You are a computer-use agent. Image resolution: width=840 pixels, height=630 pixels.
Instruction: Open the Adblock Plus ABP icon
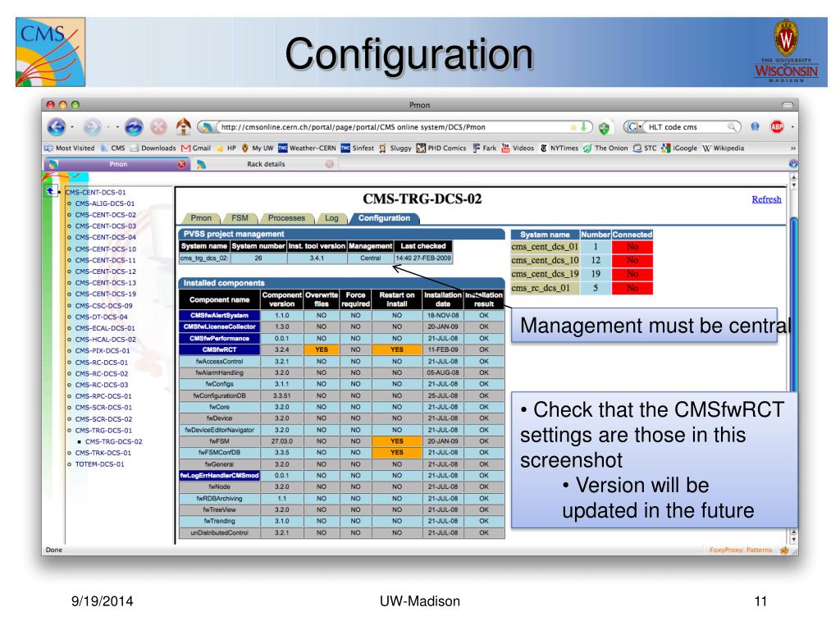(777, 127)
